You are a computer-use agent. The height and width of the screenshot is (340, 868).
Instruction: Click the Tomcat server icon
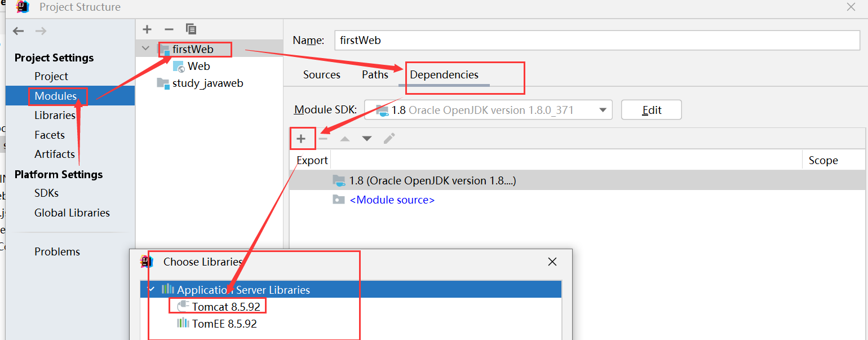[183, 307]
